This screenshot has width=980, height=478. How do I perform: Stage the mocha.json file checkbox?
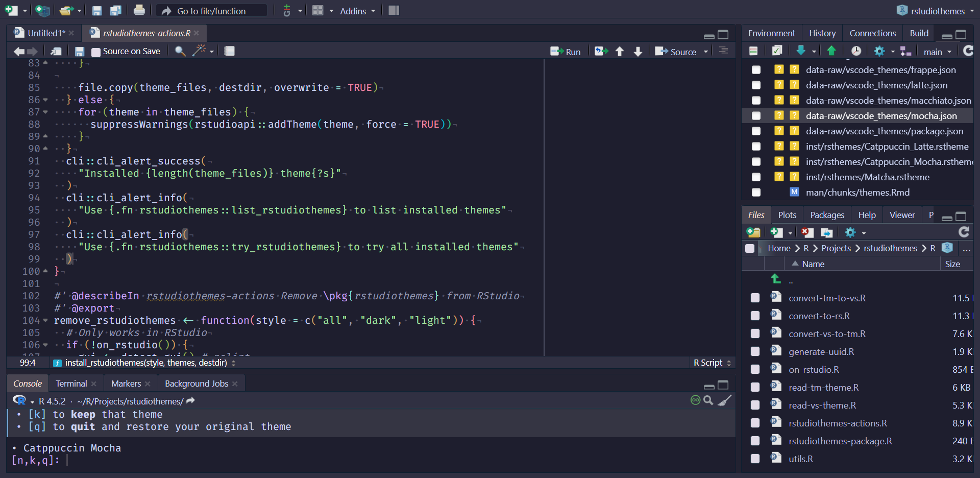click(756, 116)
